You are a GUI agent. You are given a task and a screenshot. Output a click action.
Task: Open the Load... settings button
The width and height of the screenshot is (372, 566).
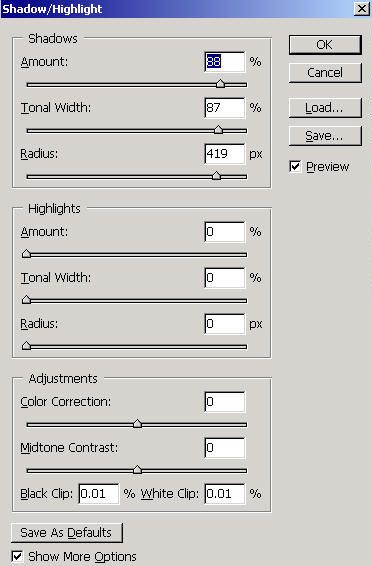[x=325, y=108]
